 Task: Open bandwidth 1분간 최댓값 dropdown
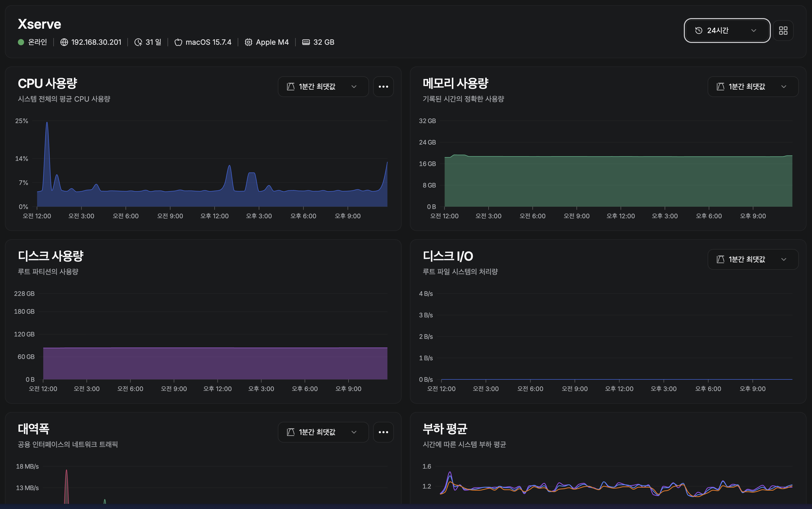pos(323,432)
